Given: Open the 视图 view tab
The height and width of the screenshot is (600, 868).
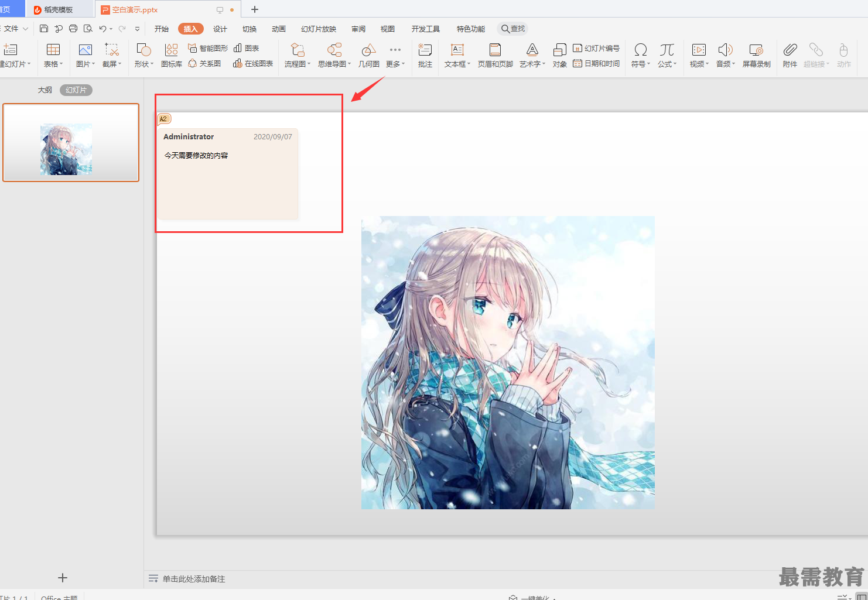Looking at the screenshot, I should click(x=388, y=29).
